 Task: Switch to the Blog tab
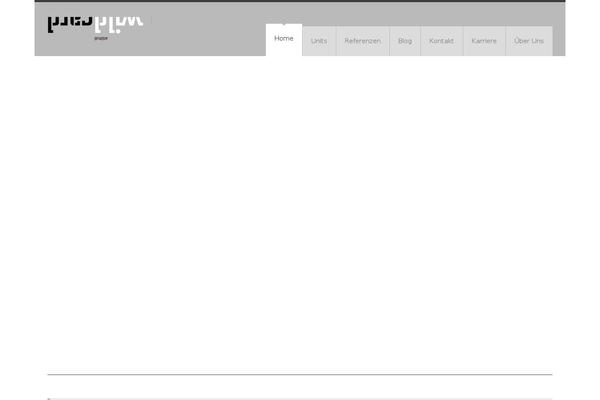point(405,41)
